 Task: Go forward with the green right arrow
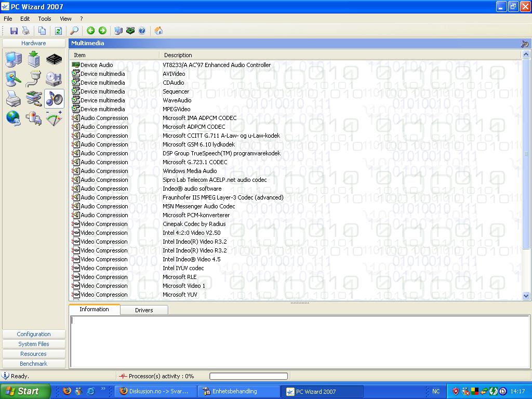[102, 31]
